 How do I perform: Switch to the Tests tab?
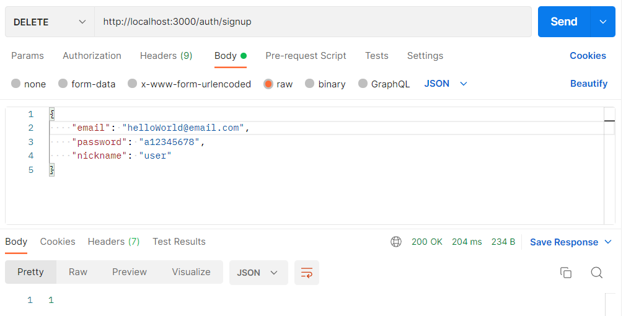click(377, 56)
